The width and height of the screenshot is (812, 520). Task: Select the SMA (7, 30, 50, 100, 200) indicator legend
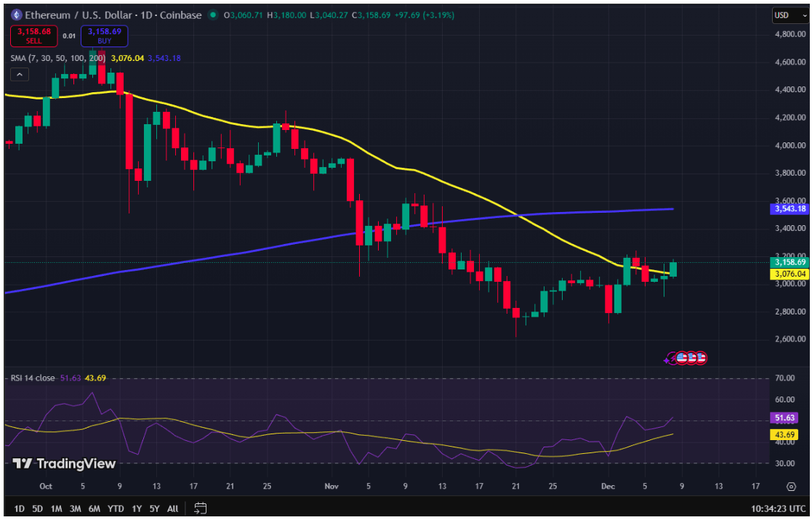58,58
